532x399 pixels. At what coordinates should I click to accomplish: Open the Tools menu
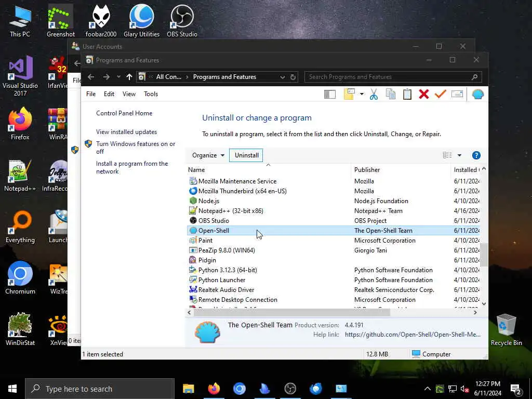[x=151, y=94]
